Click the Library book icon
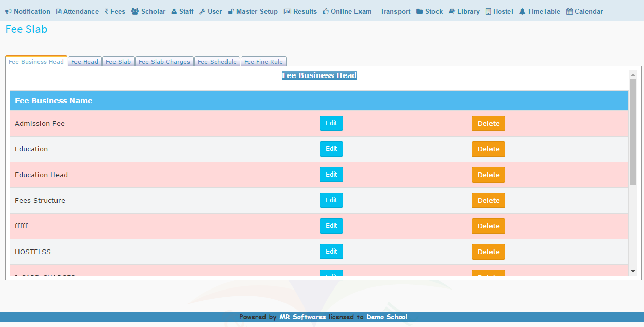 (x=452, y=12)
